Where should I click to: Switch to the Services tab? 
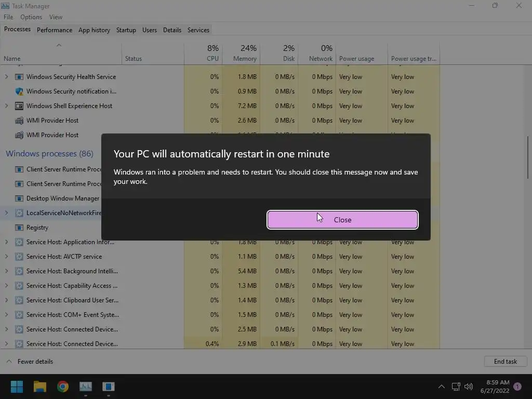(x=198, y=30)
